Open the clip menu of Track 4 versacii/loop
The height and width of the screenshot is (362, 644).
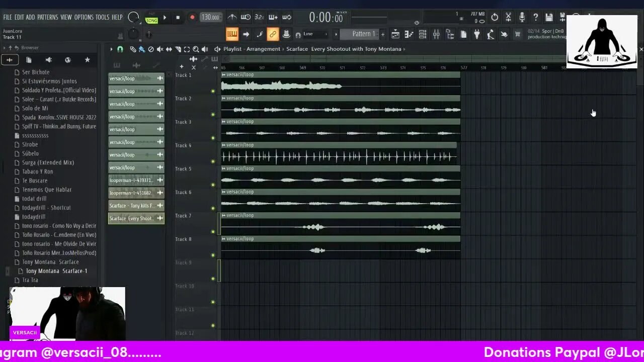pyautogui.click(x=224, y=145)
